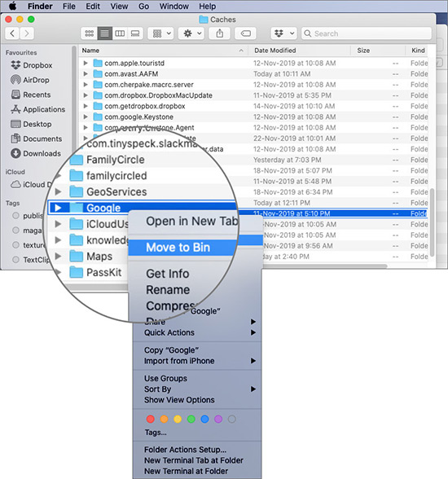Apply the green tag color
448x479 pixels.
[191, 419]
